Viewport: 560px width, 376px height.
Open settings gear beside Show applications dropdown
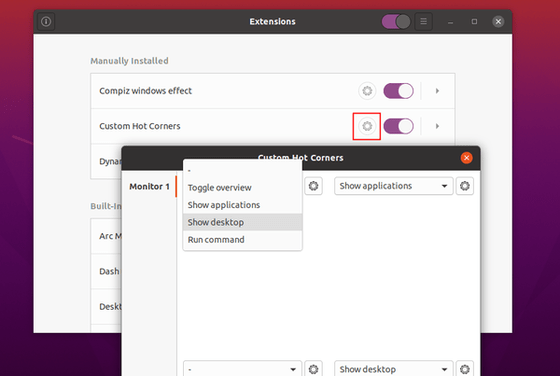pos(465,186)
